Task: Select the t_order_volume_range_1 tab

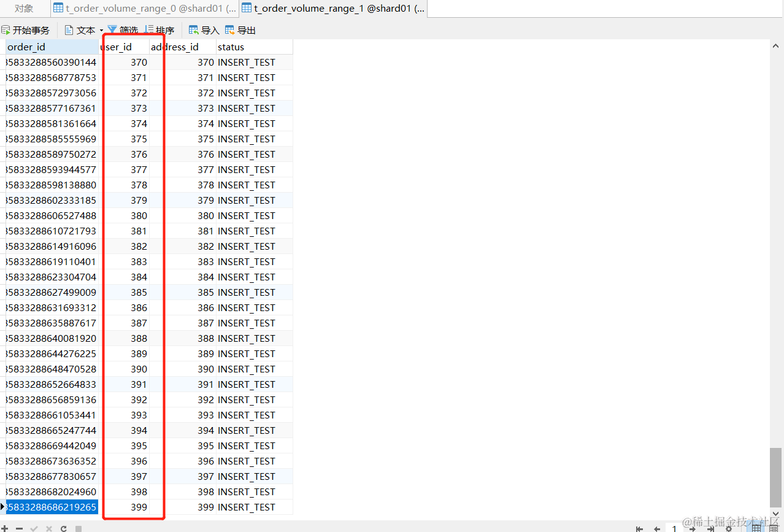Action: [333, 9]
